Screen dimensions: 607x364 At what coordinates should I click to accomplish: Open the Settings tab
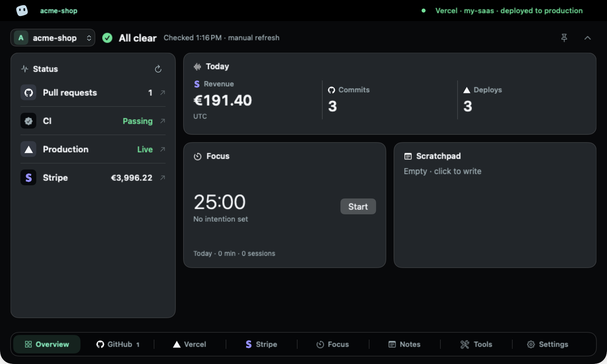click(548, 344)
